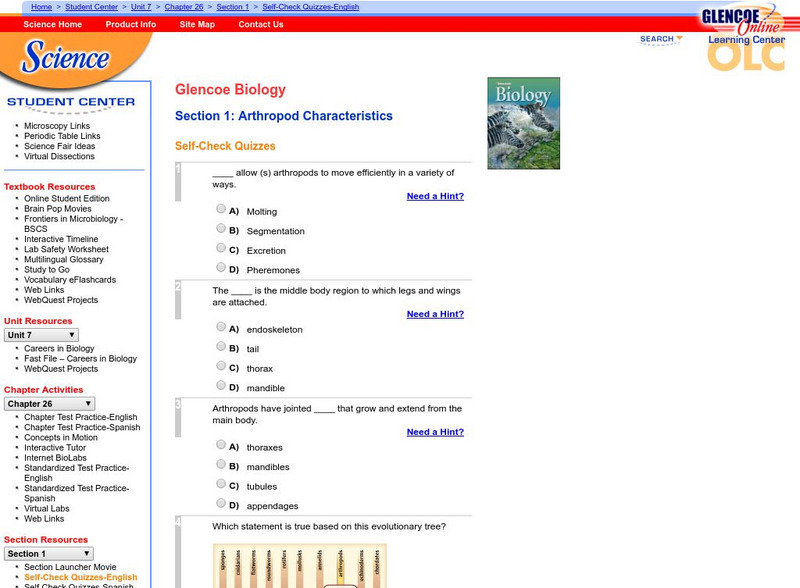Open the Section 1 dropdown
The height and width of the screenshot is (588, 800).
46,552
